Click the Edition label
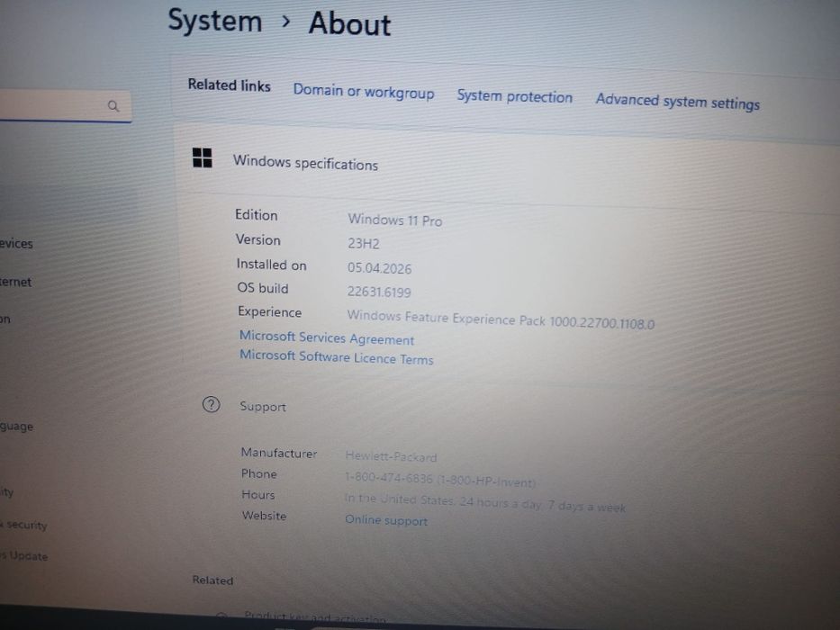The width and height of the screenshot is (840, 630). coord(256,215)
